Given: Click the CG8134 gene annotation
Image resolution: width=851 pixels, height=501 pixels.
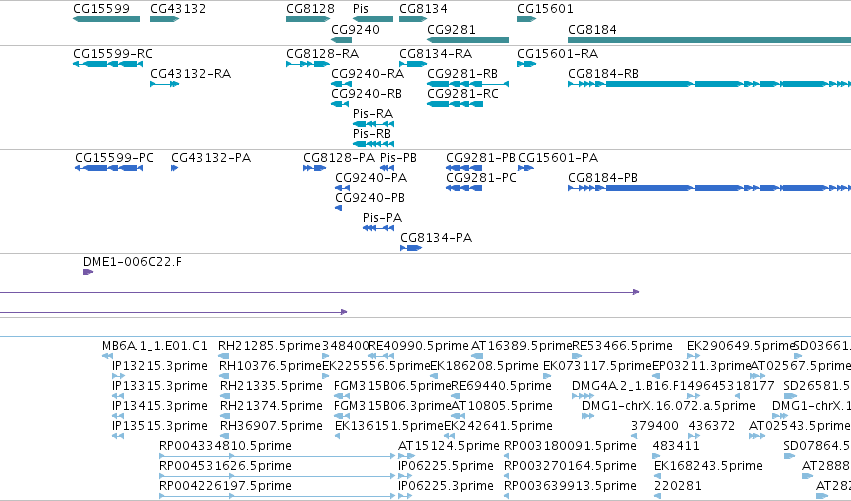Looking at the screenshot, I should (413, 19).
